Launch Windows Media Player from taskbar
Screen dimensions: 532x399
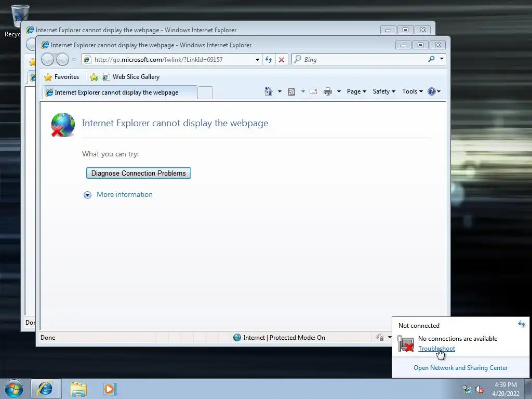pos(110,389)
